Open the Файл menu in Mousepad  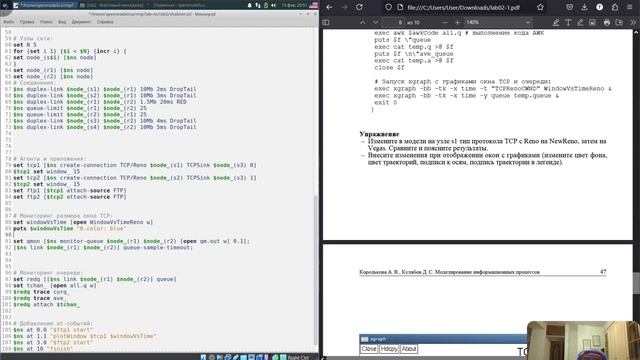point(9,22)
